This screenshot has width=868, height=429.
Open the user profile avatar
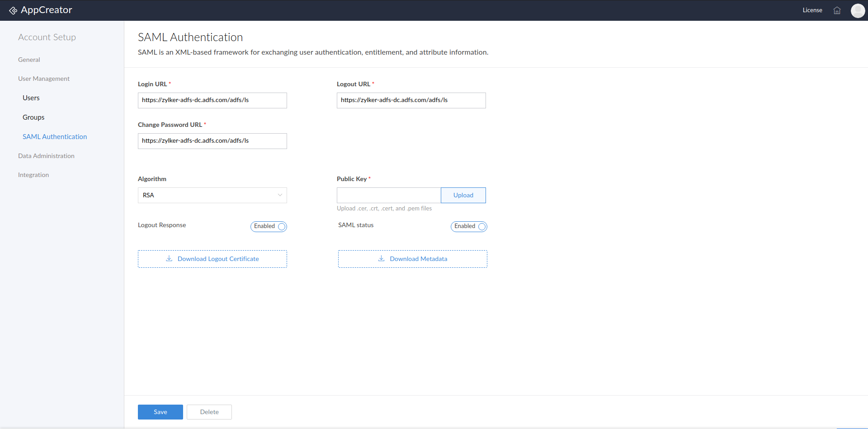858,10
